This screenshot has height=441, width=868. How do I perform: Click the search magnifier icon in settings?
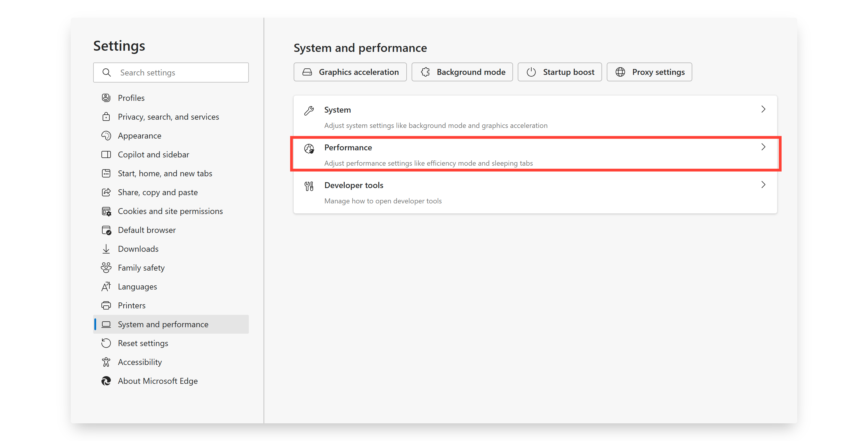click(106, 73)
